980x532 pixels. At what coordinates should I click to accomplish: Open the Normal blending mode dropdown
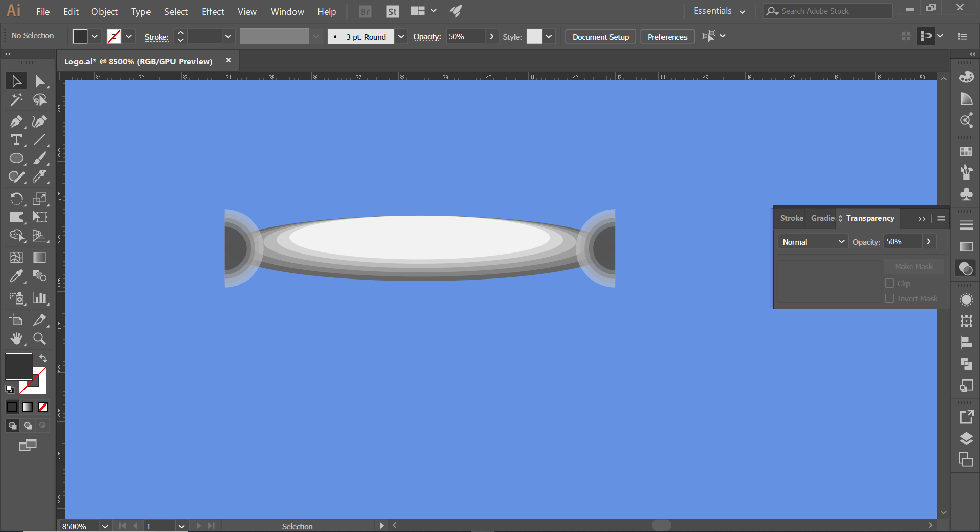pyautogui.click(x=813, y=242)
